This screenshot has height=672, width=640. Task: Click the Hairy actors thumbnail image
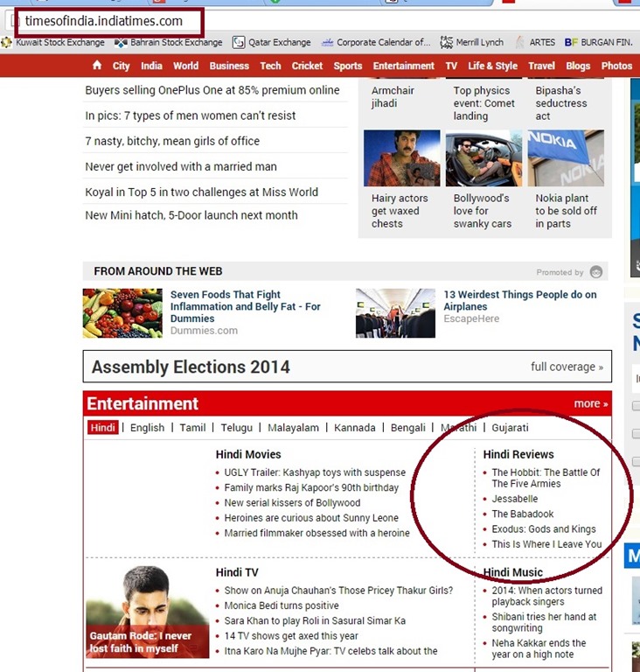pos(402,158)
